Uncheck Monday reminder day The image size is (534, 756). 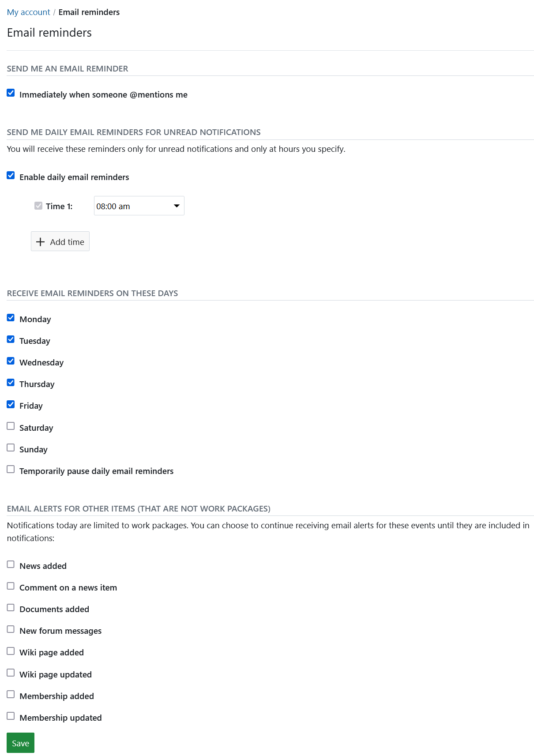coord(11,318)
